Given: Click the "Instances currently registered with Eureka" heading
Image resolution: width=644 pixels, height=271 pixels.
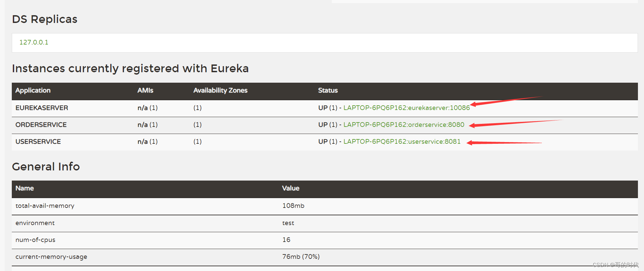Looking at the screenshot, I should pyautogui.click(x=130, y=69).
